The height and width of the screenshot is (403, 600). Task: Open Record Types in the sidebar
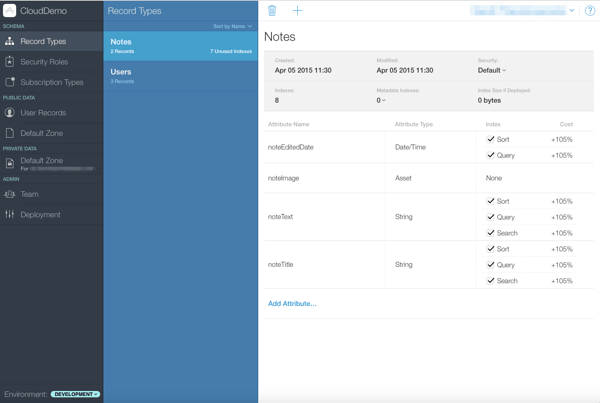coord(43,42)
